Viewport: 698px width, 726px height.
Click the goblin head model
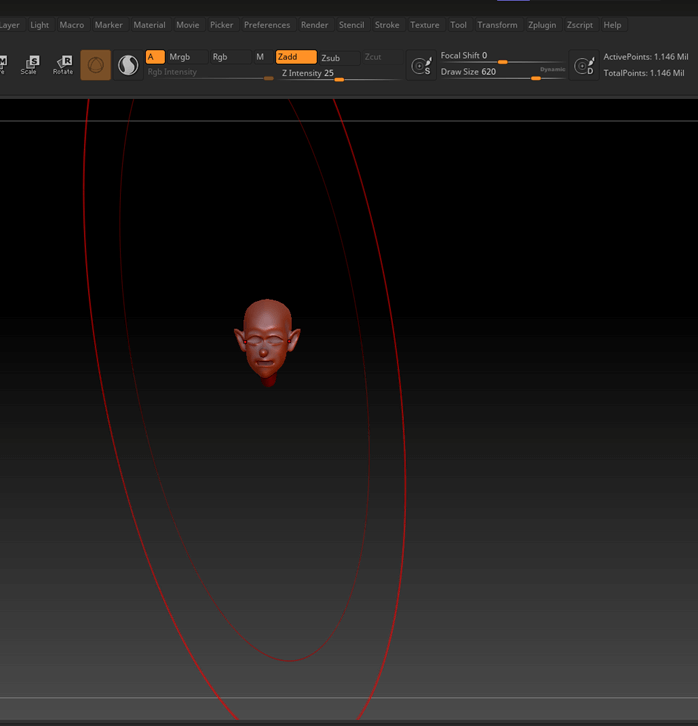[266, 342]
